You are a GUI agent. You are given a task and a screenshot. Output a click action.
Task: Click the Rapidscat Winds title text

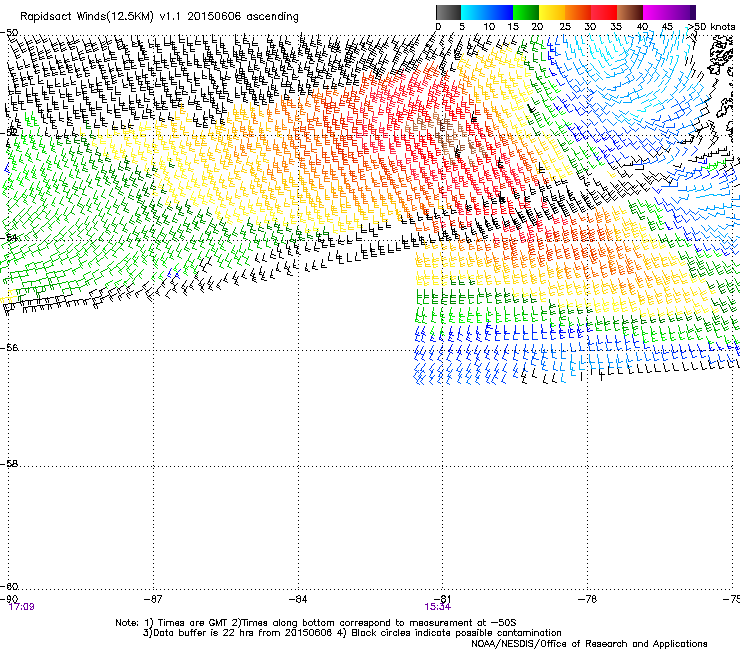tap(160, 16)
